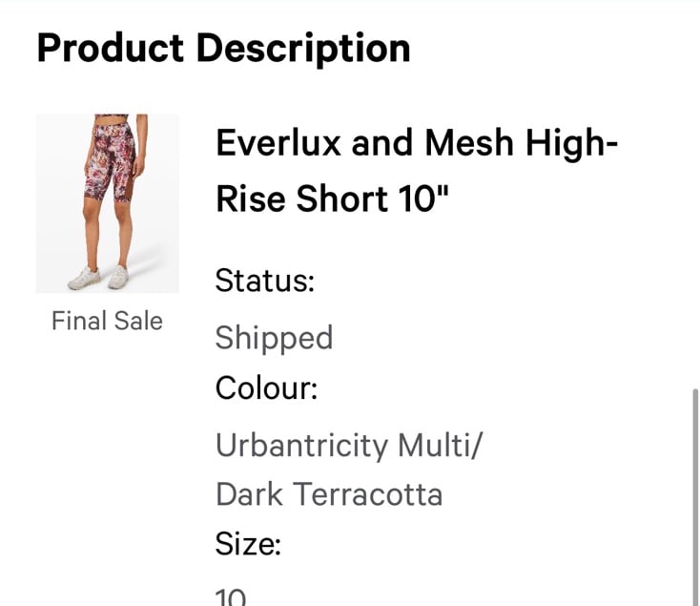Click the Size: field label
Screen dimensions: 700x606
click(x=248, y=544)
